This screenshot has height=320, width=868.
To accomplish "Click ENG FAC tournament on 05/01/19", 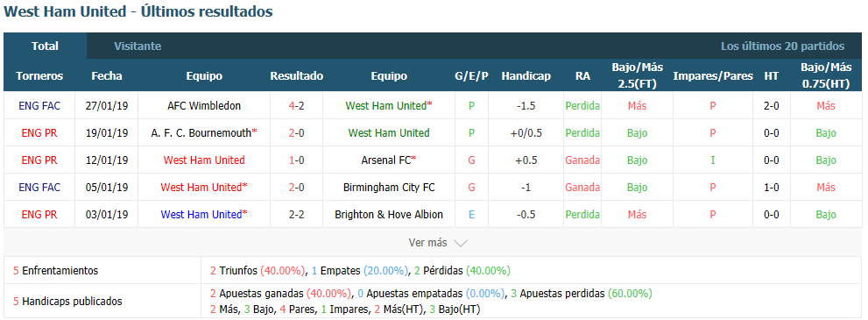I will [x=39, y=187].
